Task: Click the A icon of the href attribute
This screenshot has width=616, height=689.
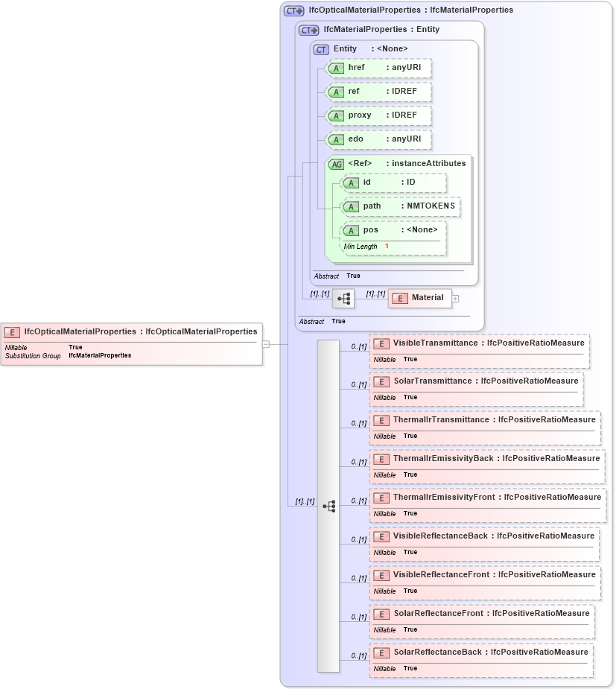Action: (336, 68)
